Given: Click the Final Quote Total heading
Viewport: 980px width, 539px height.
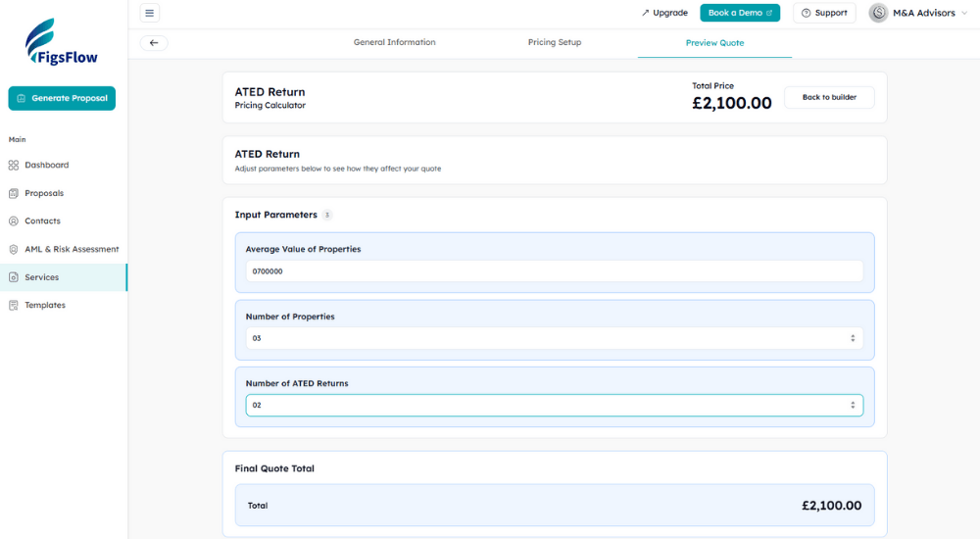Looking at the screenshot, I should click(x=274, y=468).
